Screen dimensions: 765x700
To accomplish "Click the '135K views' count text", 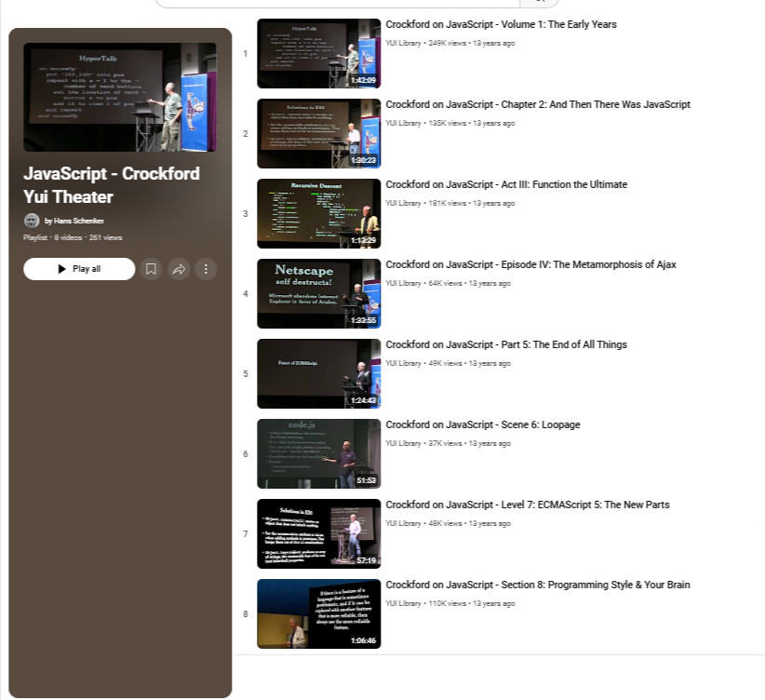I will pos(448,123).
